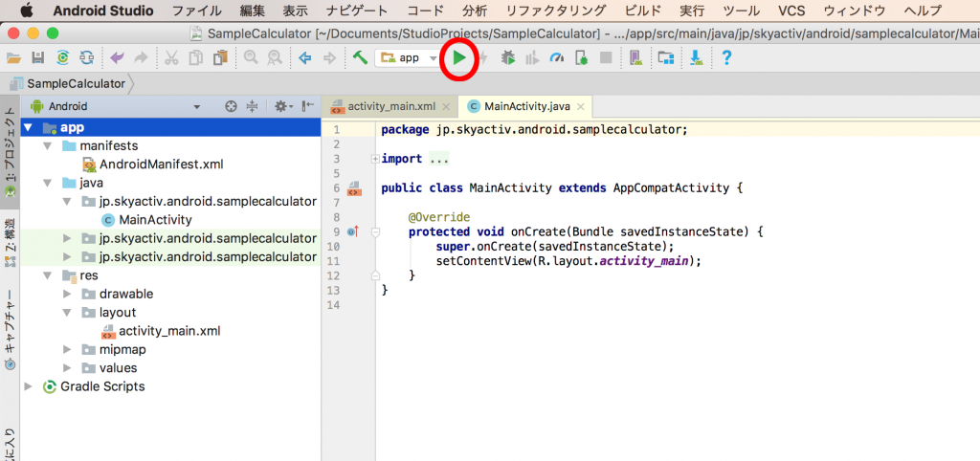Start debugging with the bug icon
This screenshot has height=461, width=980.
coord(509,58)
